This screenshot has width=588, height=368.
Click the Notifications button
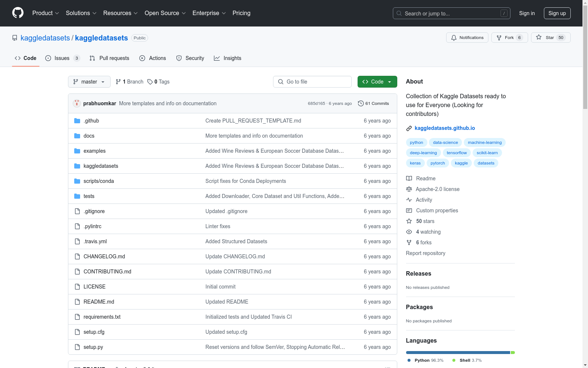(x=467, y=38)
